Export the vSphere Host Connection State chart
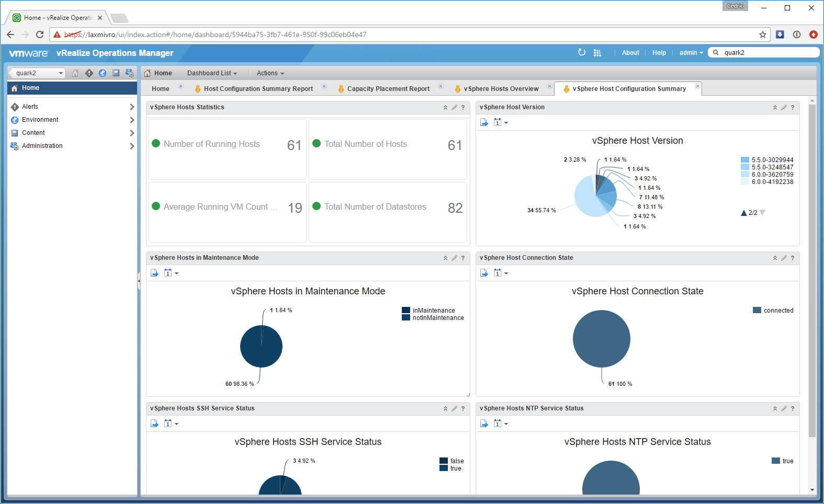 tap(484, 273)
